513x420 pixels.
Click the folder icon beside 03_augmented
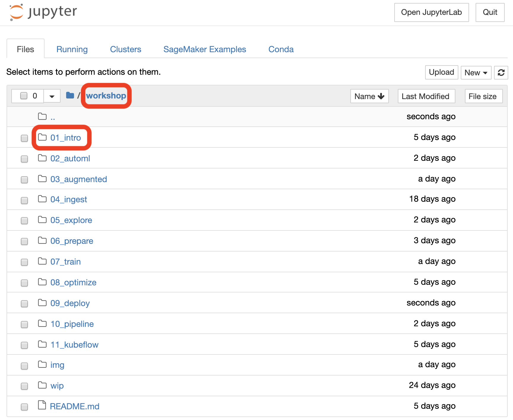[x=42, y=179]
